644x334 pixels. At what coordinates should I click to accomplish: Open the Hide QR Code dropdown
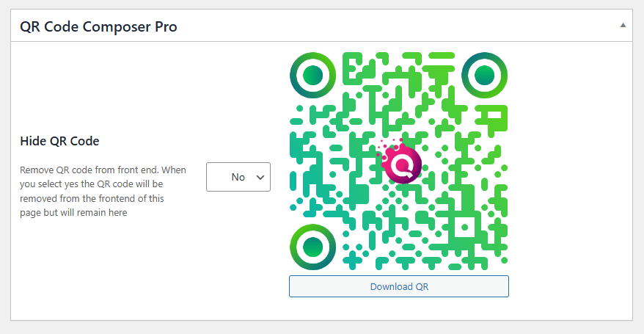238,177
